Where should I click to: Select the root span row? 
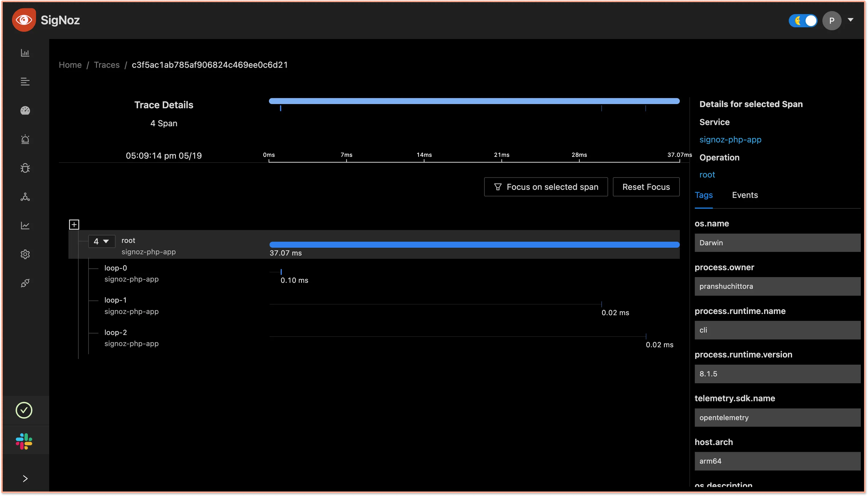(x=374, y=245)
